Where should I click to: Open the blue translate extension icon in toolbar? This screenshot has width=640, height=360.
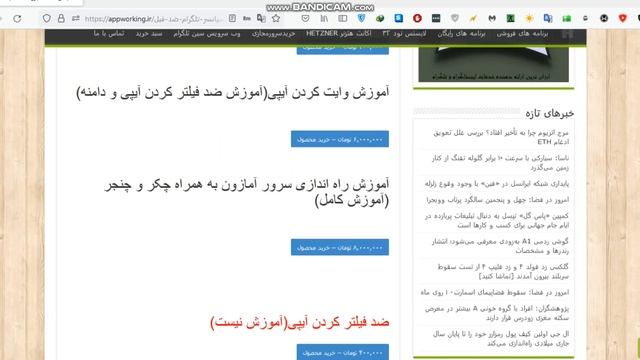coord(548,18)
